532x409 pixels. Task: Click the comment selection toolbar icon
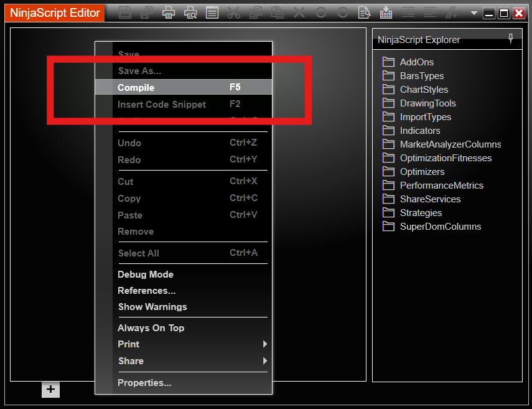pyautogui.click(x=451, y=12)
